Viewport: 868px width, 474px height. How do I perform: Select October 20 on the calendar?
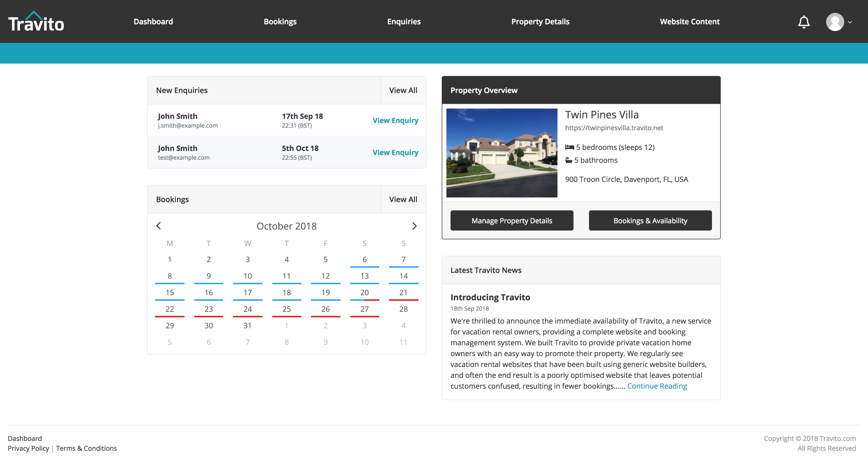[x=364, y=292]
